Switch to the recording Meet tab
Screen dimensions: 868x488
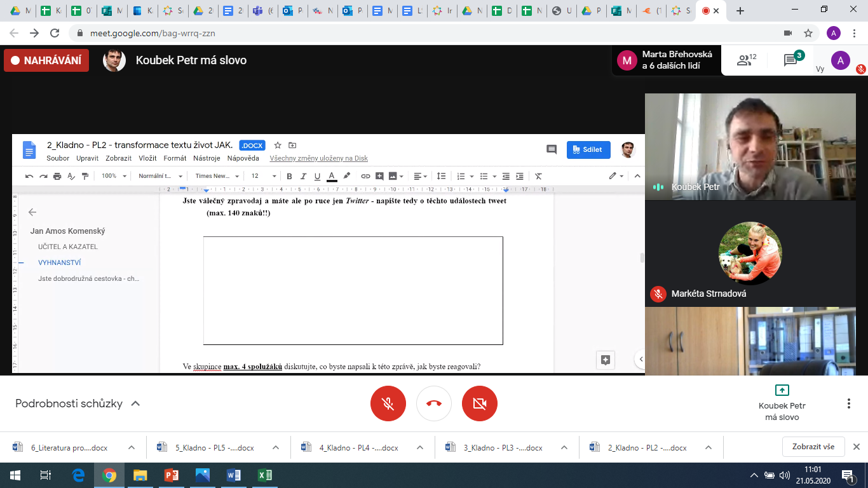pos(710,11)
